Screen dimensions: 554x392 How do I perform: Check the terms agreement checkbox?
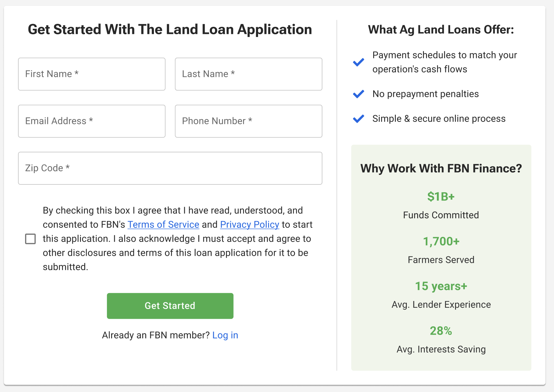[x=31, y=239]
